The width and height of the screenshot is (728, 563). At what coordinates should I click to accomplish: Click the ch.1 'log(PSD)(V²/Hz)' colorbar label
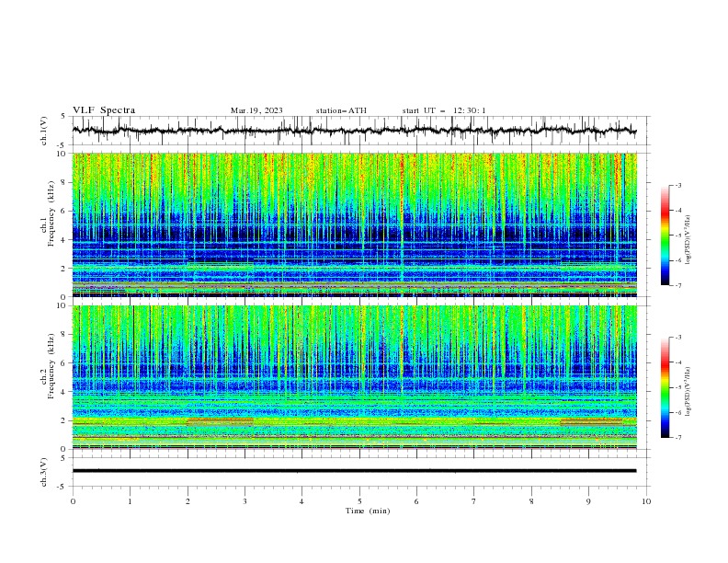click(688, 240)
